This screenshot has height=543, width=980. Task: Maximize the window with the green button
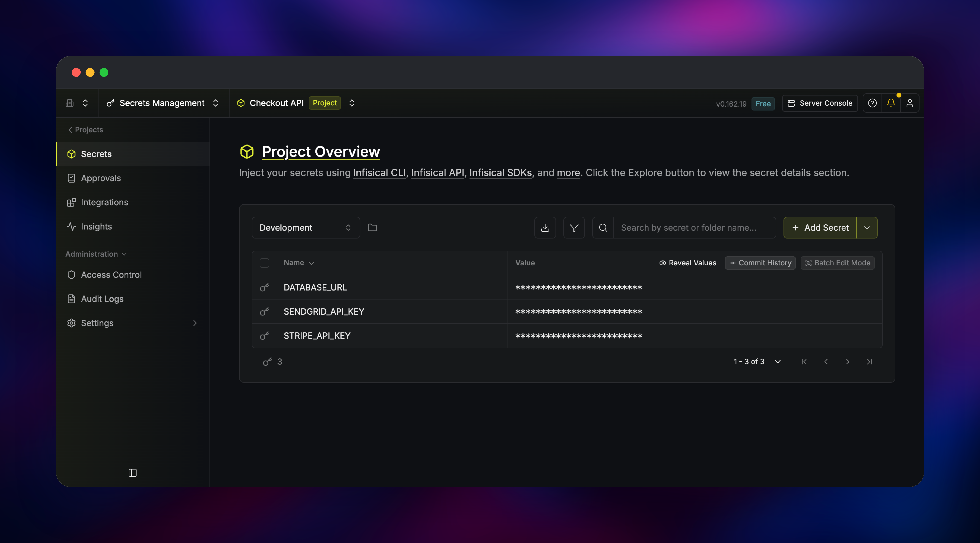click(104, 72)
